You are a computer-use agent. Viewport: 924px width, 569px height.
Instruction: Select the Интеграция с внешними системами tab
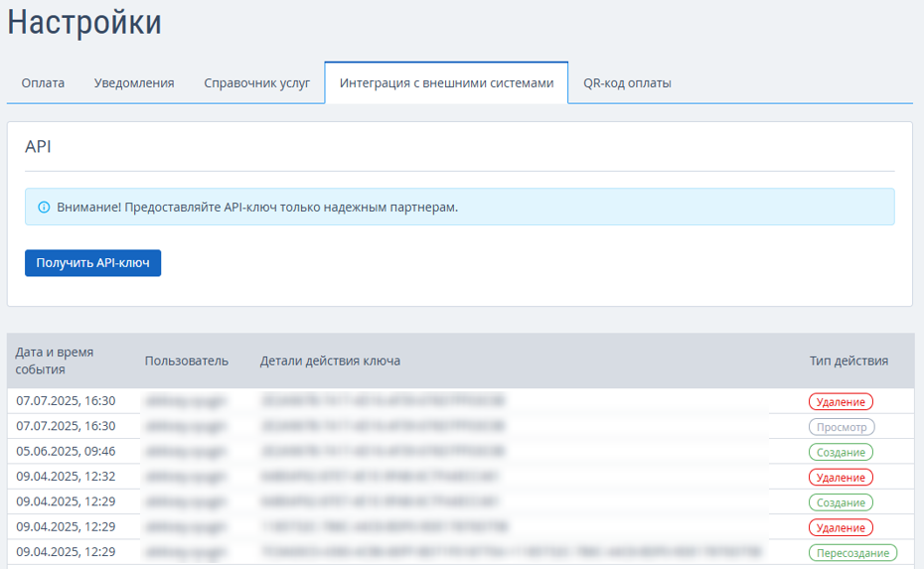click(x=447, y=83)
